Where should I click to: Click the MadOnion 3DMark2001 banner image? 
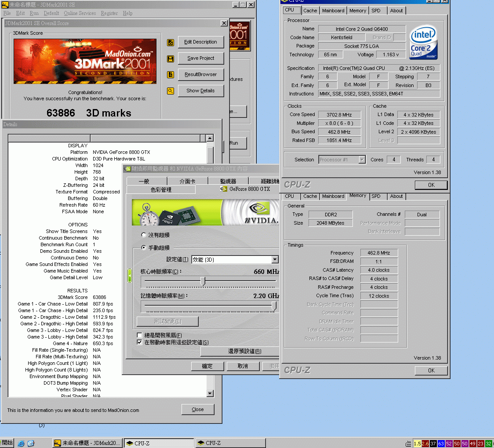point(85,61)
